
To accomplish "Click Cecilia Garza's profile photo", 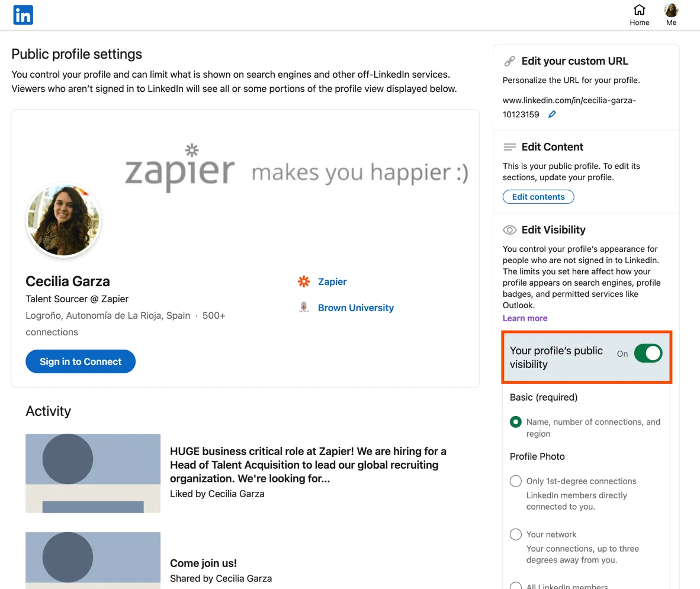I will tap(64, 220).
